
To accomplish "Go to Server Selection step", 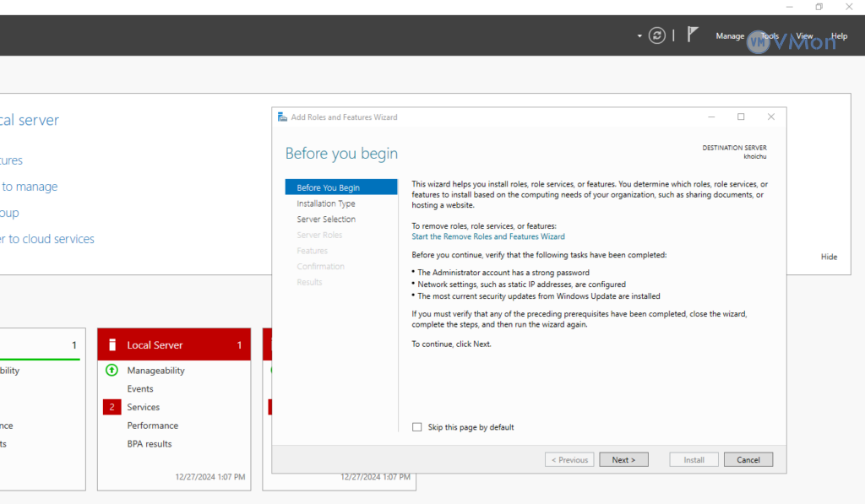I will [x=326, y=219].
